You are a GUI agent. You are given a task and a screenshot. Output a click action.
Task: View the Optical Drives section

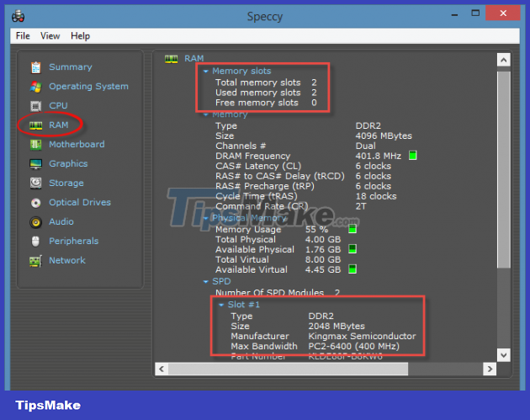pos(80,202)
